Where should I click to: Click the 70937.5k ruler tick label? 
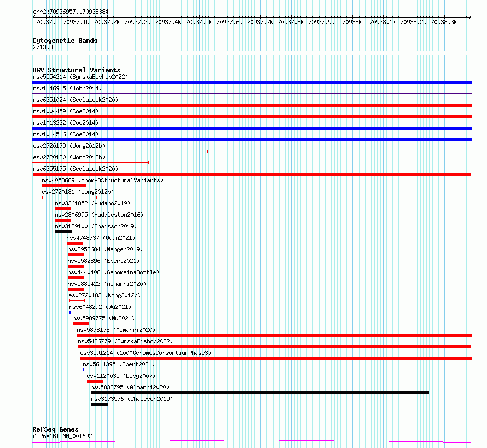click(199, 22)
